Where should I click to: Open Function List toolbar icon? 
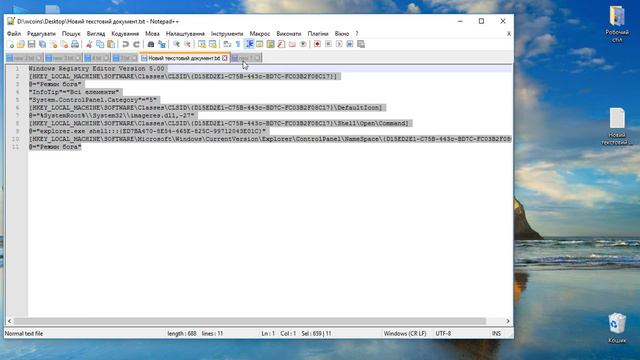click(x=281, y=44)
